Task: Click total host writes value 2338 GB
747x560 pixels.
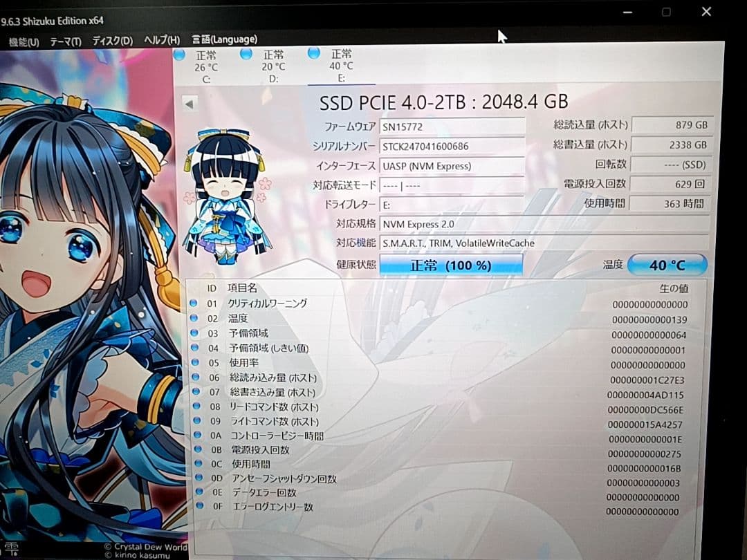Action: tap(672, 144)
